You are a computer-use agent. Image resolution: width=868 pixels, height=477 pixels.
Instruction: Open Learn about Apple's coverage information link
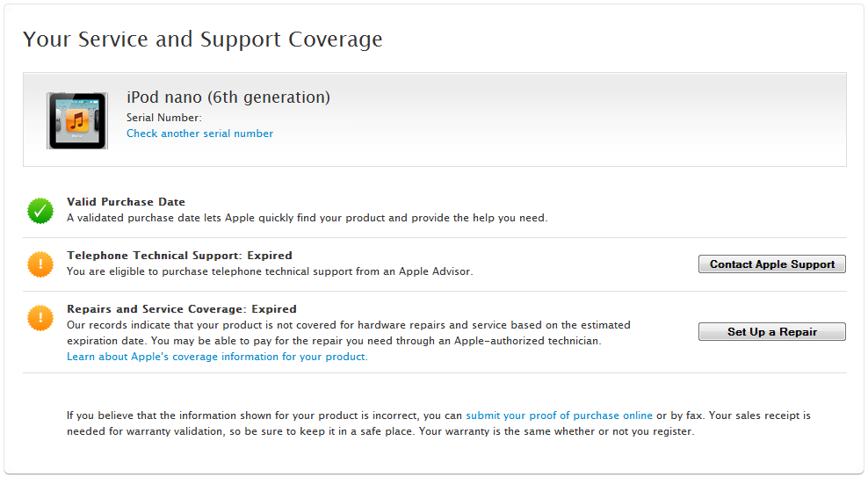coord(217,357)
